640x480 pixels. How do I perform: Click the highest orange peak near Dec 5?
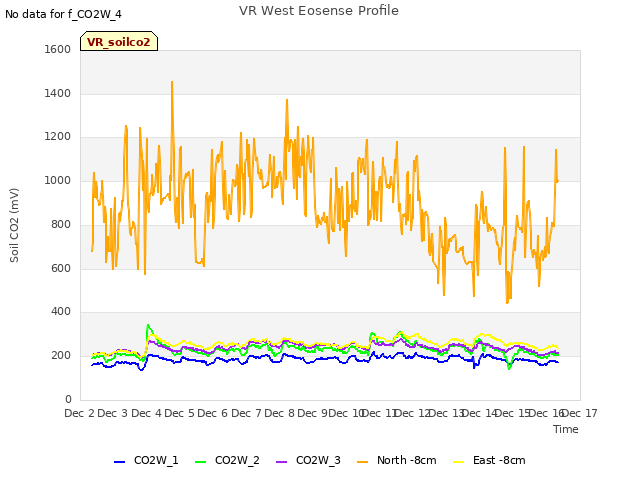coord(172,82)
